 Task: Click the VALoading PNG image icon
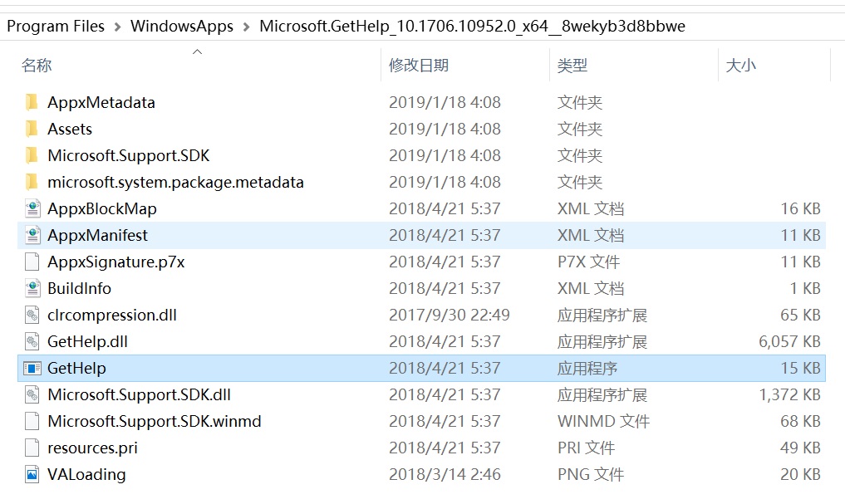32,474
